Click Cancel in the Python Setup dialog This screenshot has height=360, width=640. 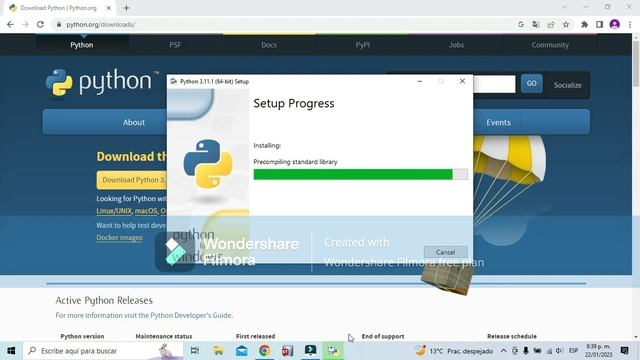445,252
